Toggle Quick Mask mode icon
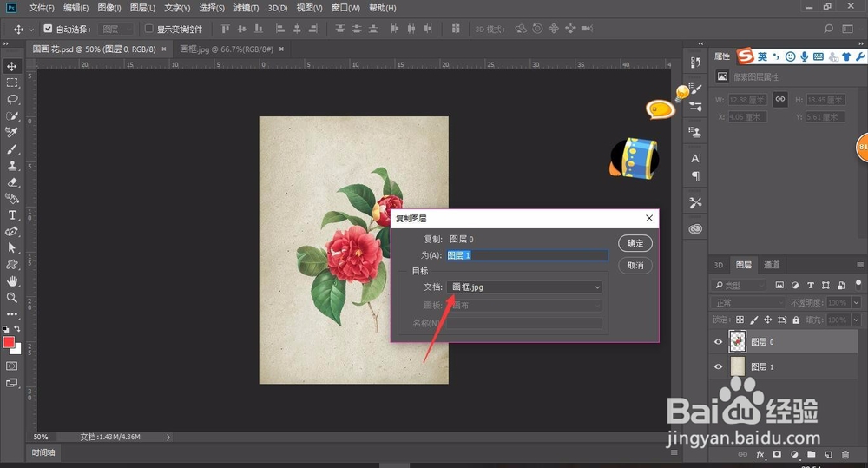Viewport: 868px width, 468px height. pos(11,366)
